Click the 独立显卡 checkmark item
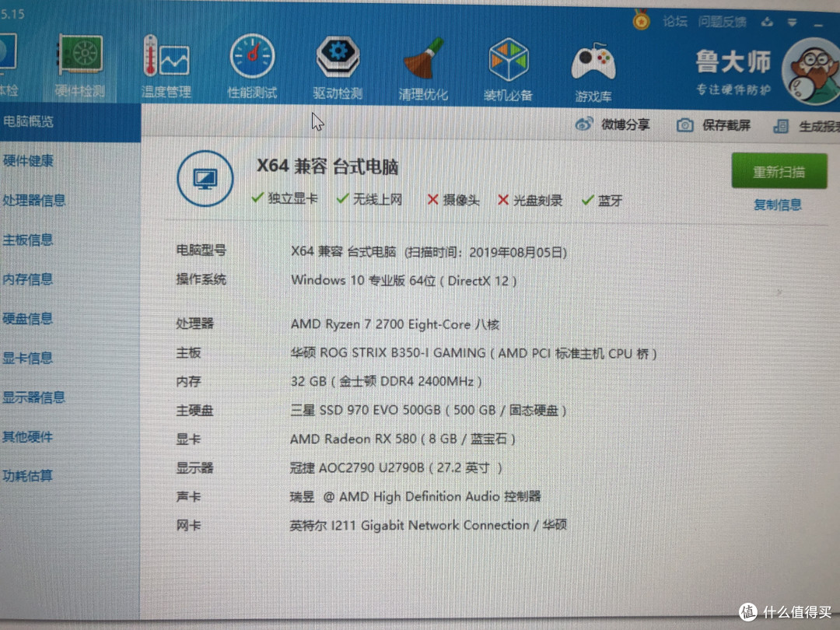This screenshot has height=630, width=840. coord(285,198)
